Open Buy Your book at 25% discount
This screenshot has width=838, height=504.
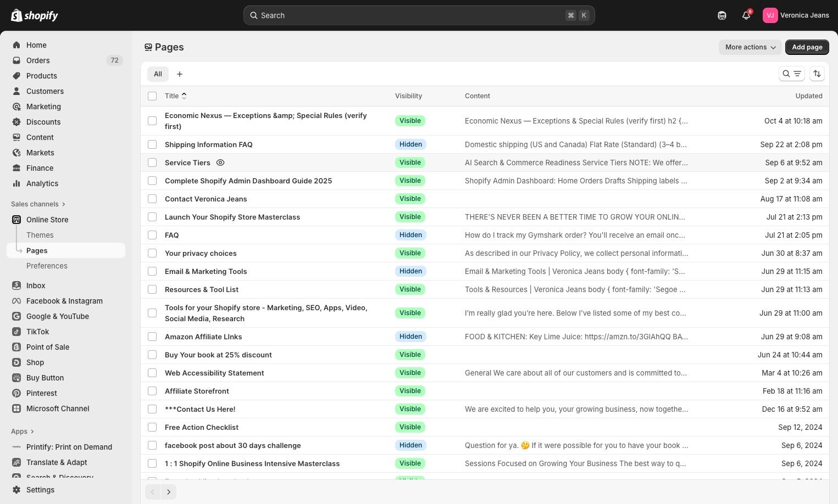pyautogui.click(x=218, y=355)
